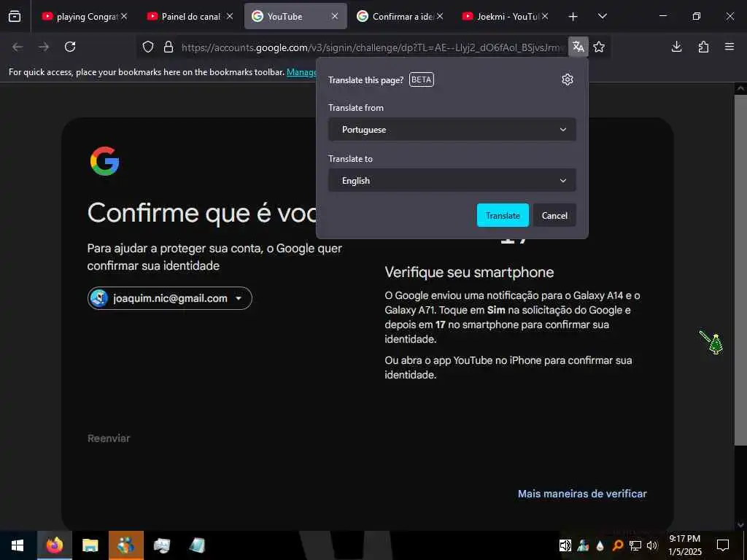The width and height of the screenshot is (747, 560).
Task: Click the Manage bookmarks link
Action: [301, 72]
